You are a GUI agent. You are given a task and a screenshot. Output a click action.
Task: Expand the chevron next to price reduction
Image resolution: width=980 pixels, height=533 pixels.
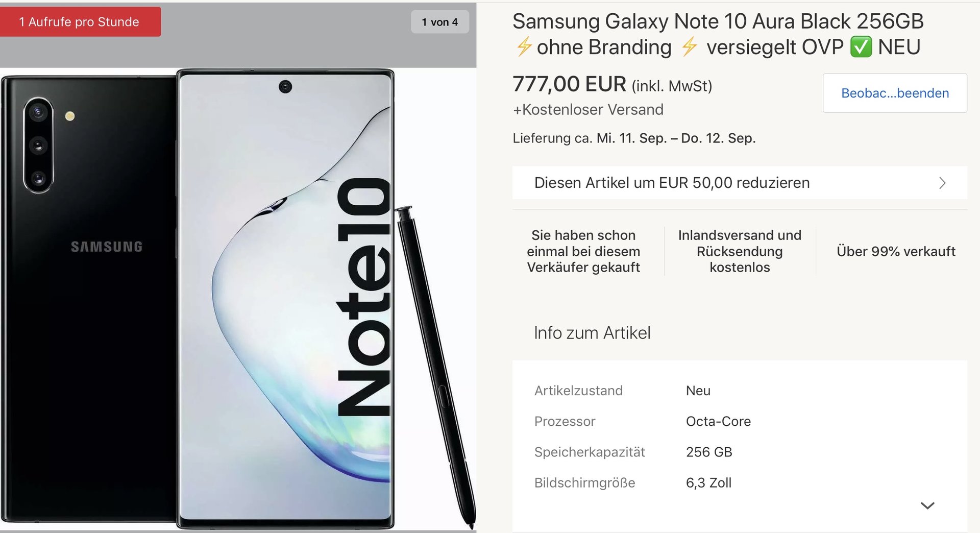[x=942, y=183]
